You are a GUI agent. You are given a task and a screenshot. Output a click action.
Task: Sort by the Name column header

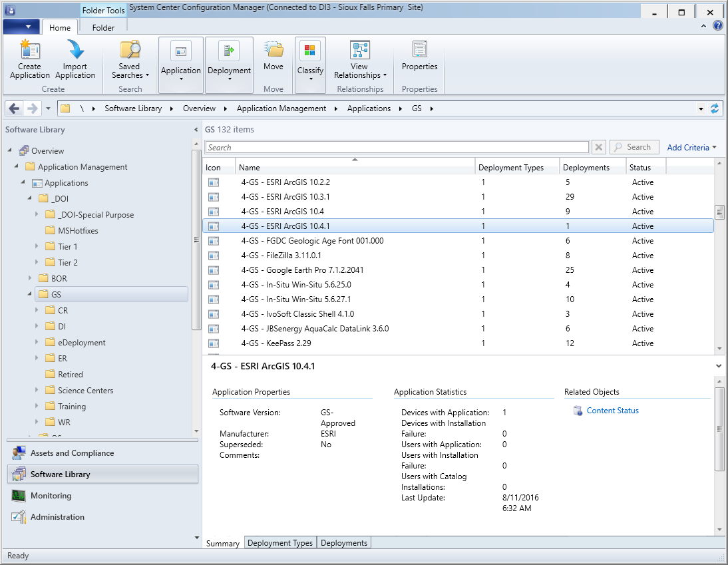(x=355, y=167)
